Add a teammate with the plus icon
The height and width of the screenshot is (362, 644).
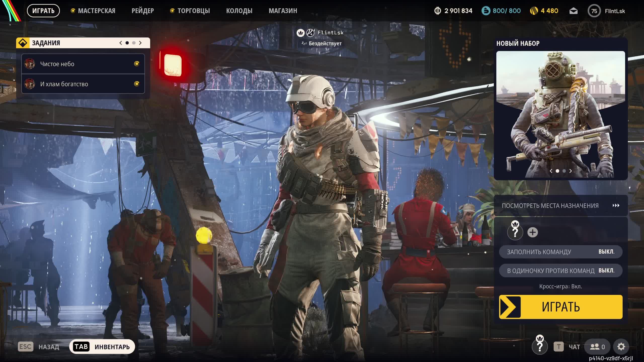click(x=533, y=232)
